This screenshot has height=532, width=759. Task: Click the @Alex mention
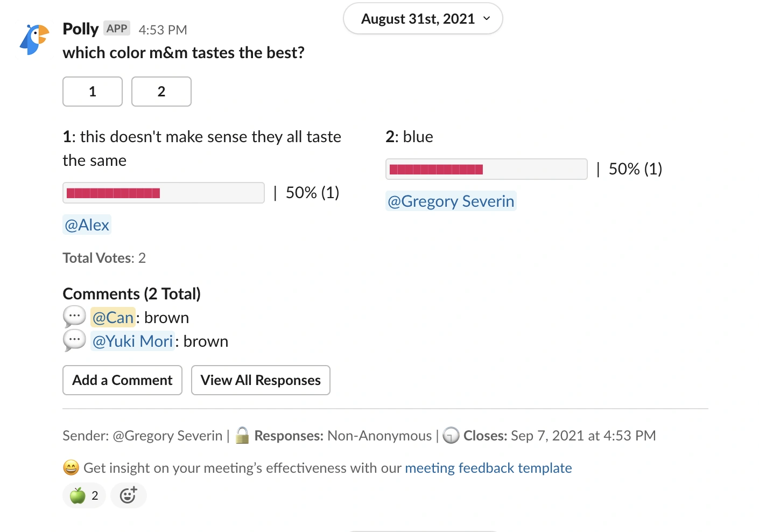pyautogui.click(x=87, y=225)
